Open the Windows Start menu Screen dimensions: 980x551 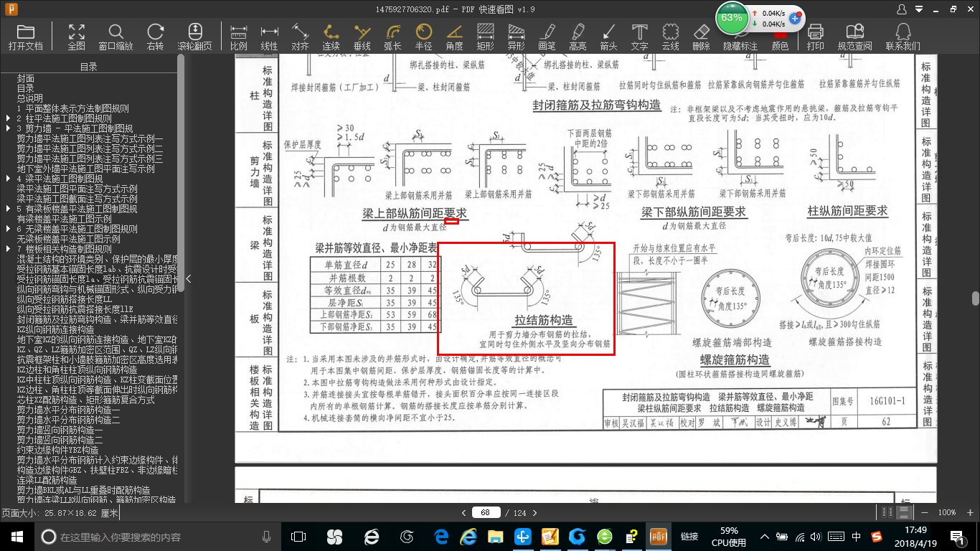click(x=17, y=537)
